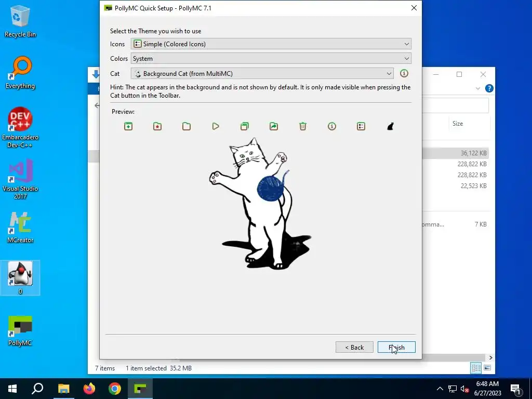Viewport: 532px width, 399px height.
Task: Select the 7 KB file row in Explorer
Action: point(455,224)
